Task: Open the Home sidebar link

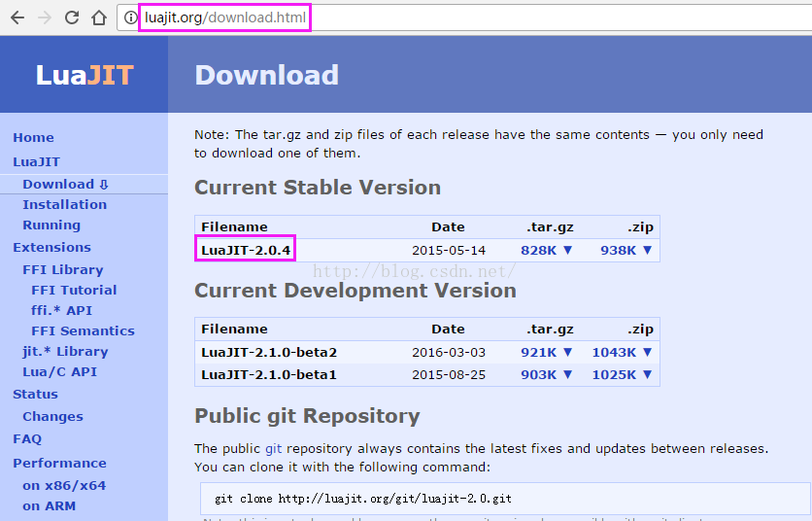Action: point(33,137)
